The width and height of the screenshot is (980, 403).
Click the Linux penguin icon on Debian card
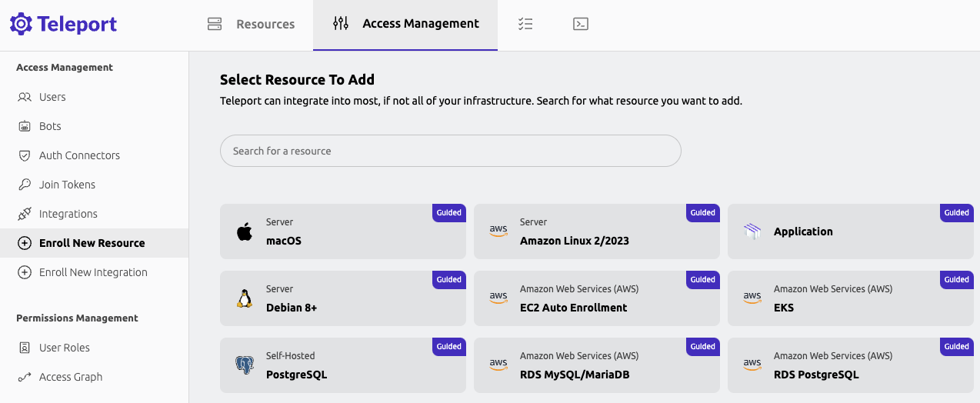[245, 298]
